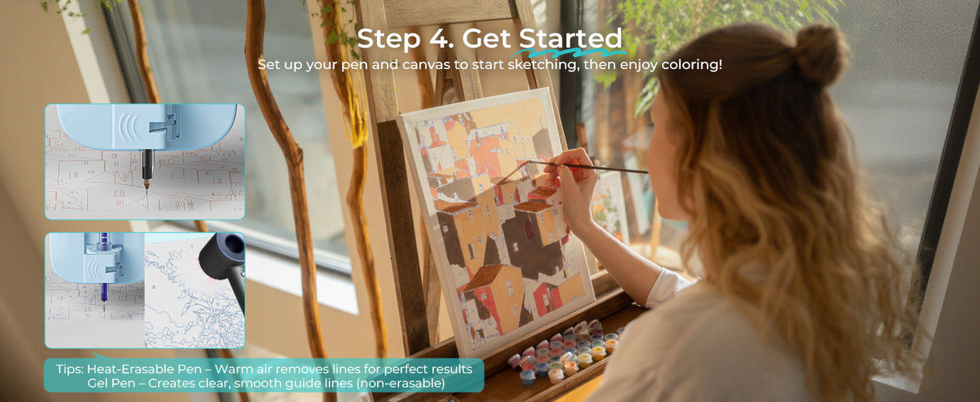The height and width of the screenshot is (402, 980).
Task: Open the upper plotter sketching thumbnail
Action: [145, 162]
